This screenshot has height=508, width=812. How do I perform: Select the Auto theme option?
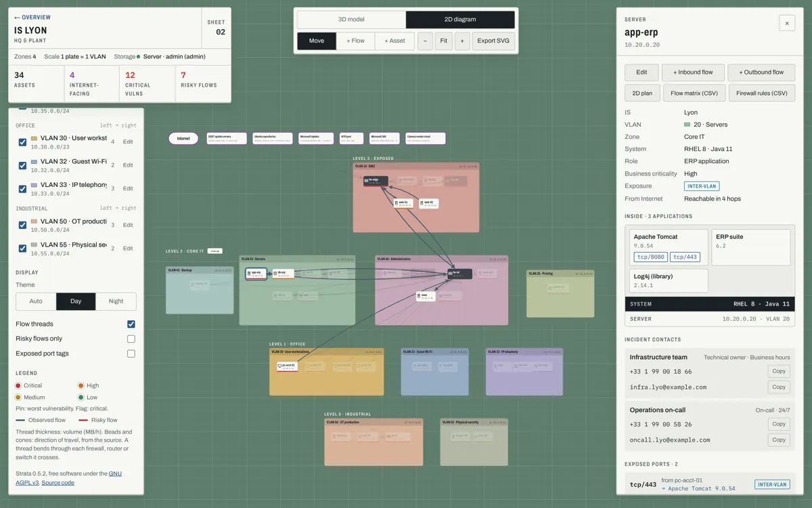36,301
